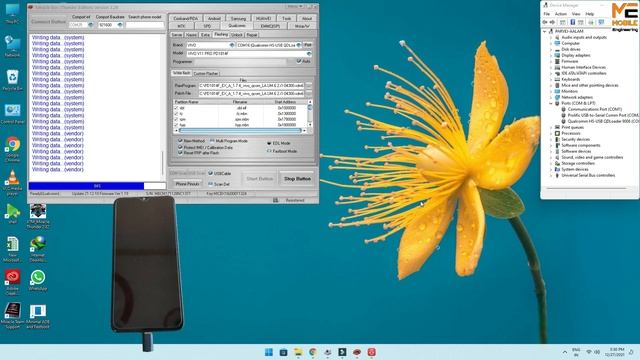Click the partition table vertical scrollbar

click(x=310, y=113)
